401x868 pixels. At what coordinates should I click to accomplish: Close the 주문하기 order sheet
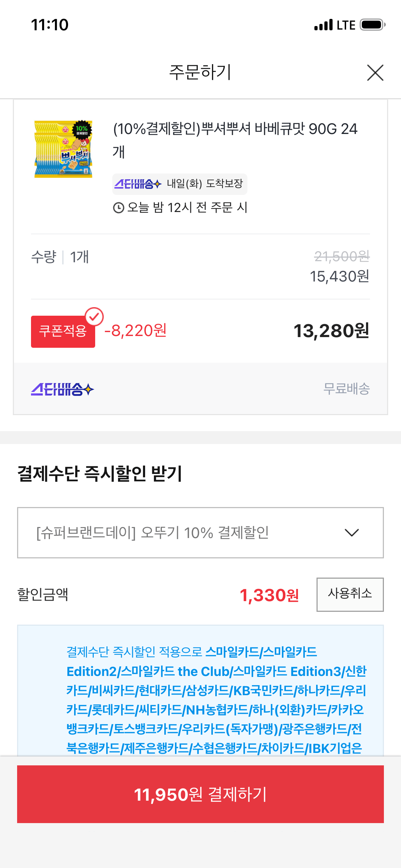coord(375,73)
